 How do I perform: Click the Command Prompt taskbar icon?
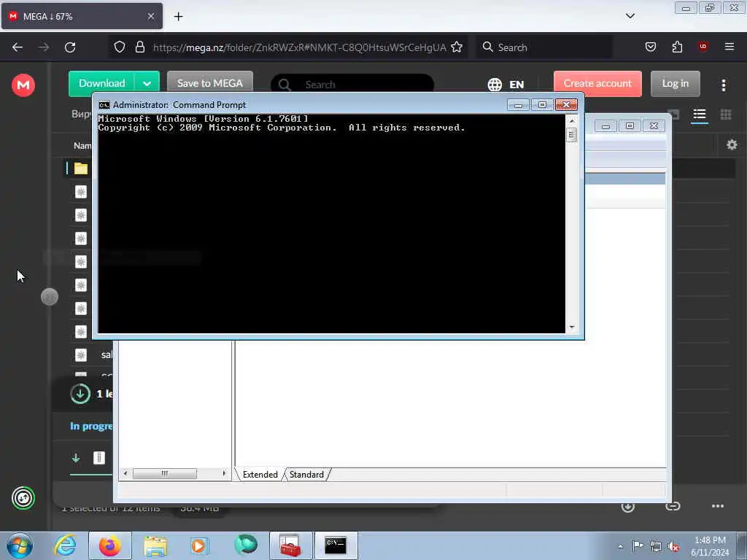[x=336, y=545]
